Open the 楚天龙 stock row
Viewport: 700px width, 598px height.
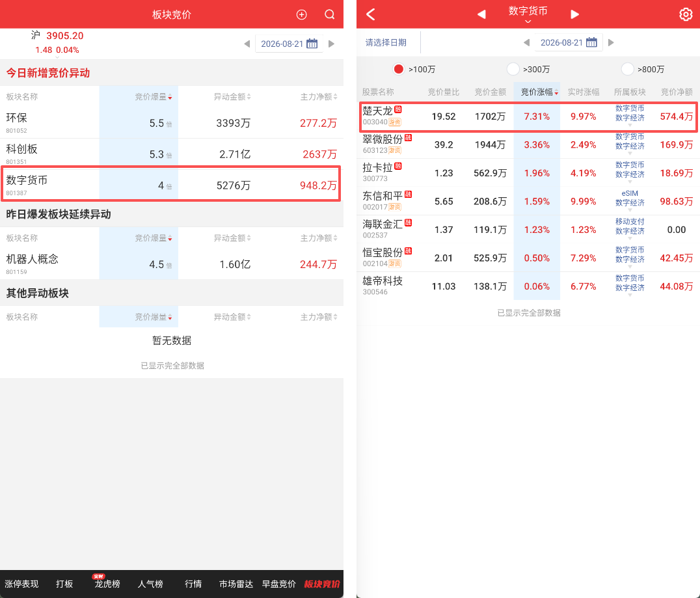coord(528,116)
